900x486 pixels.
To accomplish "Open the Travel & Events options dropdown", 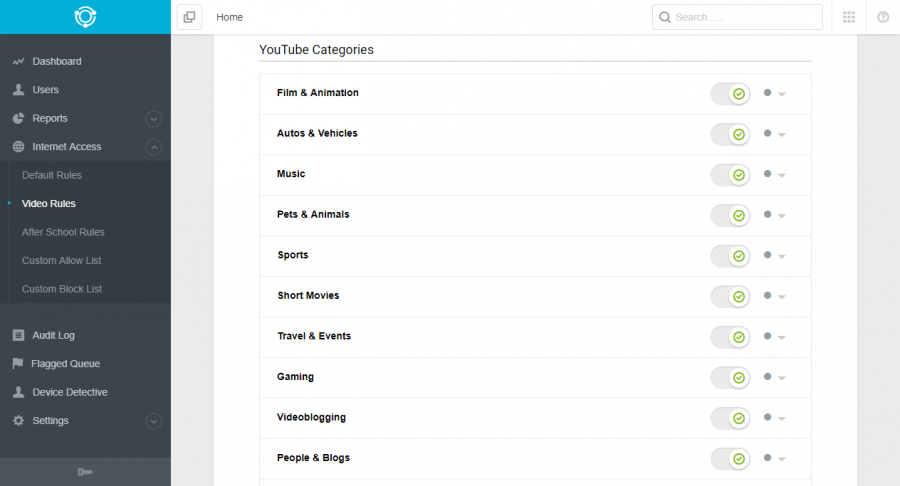I will click(782, 337).
